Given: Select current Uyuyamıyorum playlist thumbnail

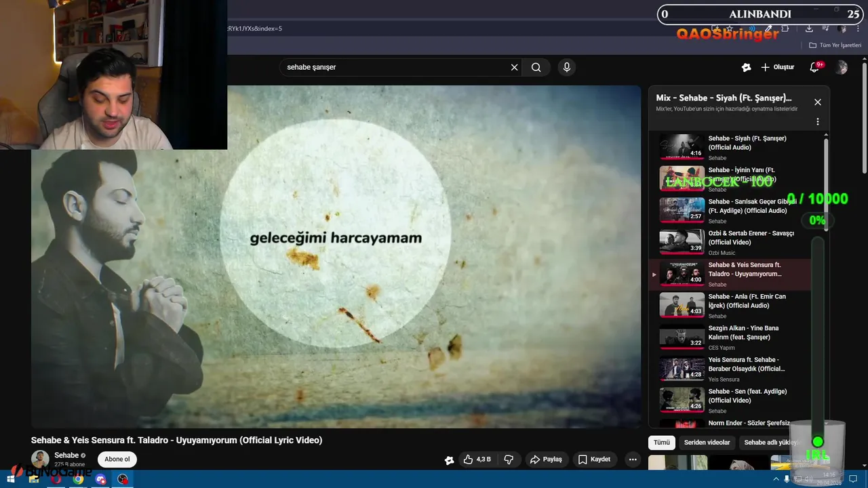Looking at the screenshot, I should point(682,273).
